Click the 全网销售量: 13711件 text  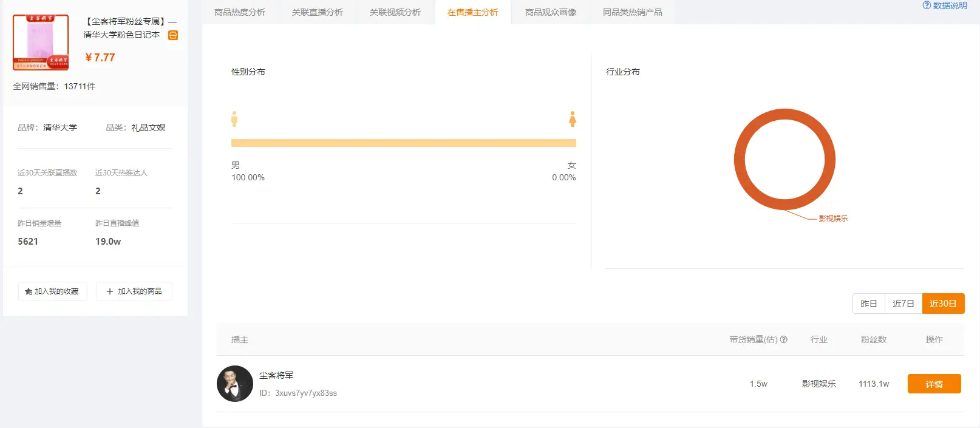point(54,86)
